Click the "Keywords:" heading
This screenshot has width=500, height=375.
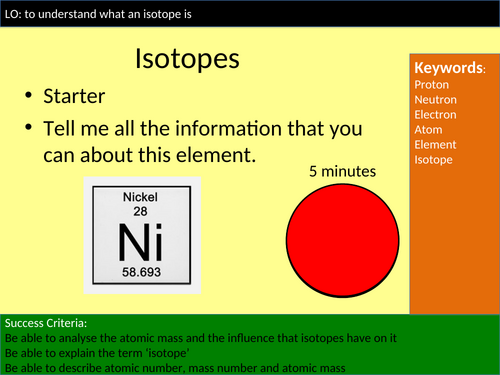tap(450, 68)
